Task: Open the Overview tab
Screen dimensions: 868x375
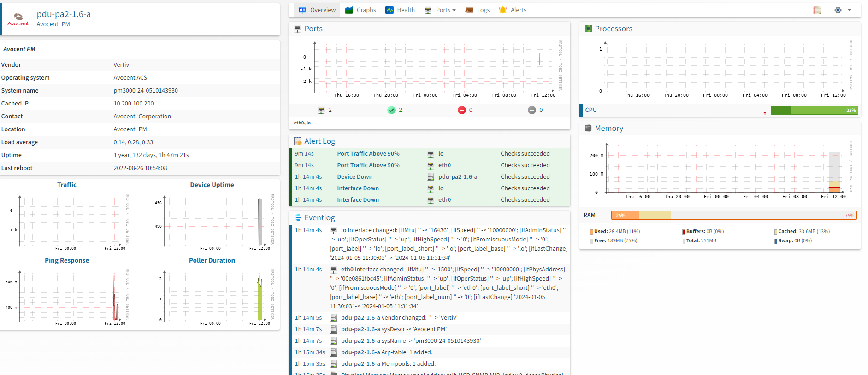Action: [x=317, y=10]
